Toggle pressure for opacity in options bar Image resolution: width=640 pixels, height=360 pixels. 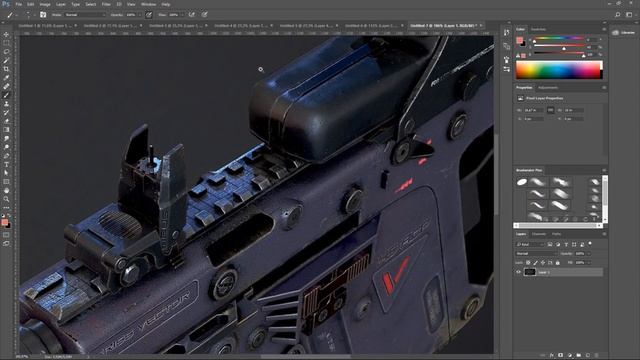point(149,15)
